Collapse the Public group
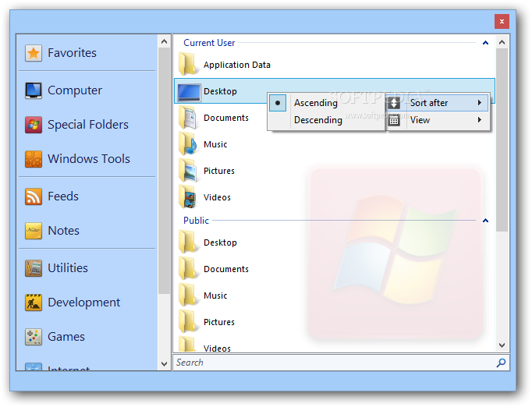The image size is (532, 407). 485,221
